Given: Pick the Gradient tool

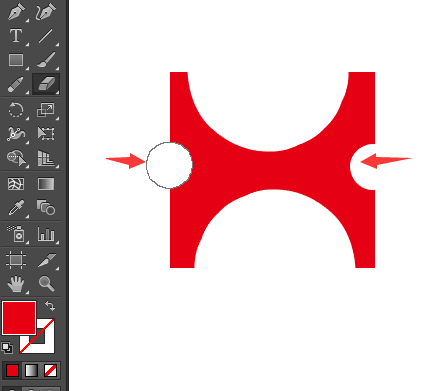Looking at the screenshot, I should [46, 184].
